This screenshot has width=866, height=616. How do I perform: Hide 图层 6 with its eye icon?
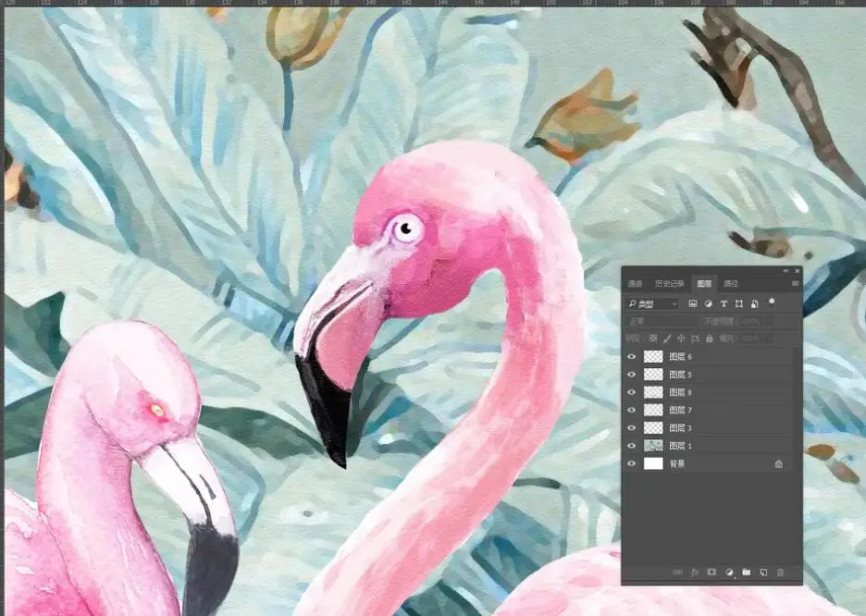632,357
